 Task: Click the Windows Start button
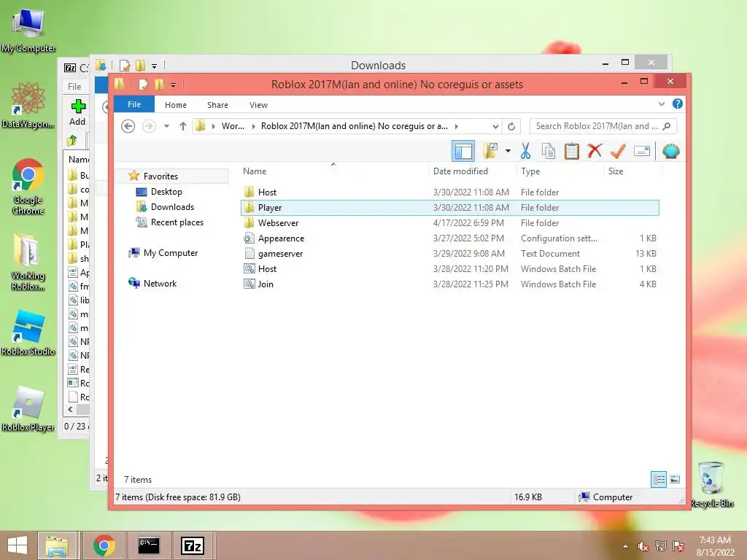18,545
